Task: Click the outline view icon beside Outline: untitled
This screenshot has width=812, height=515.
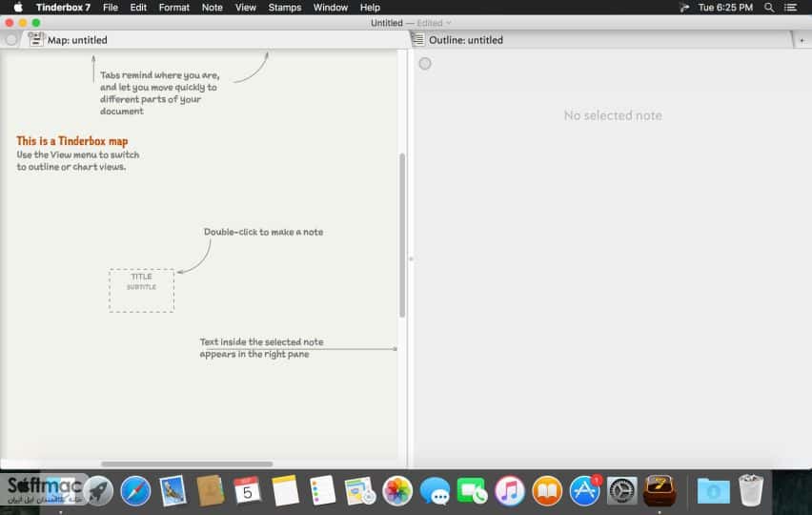Action: [417, 39]
